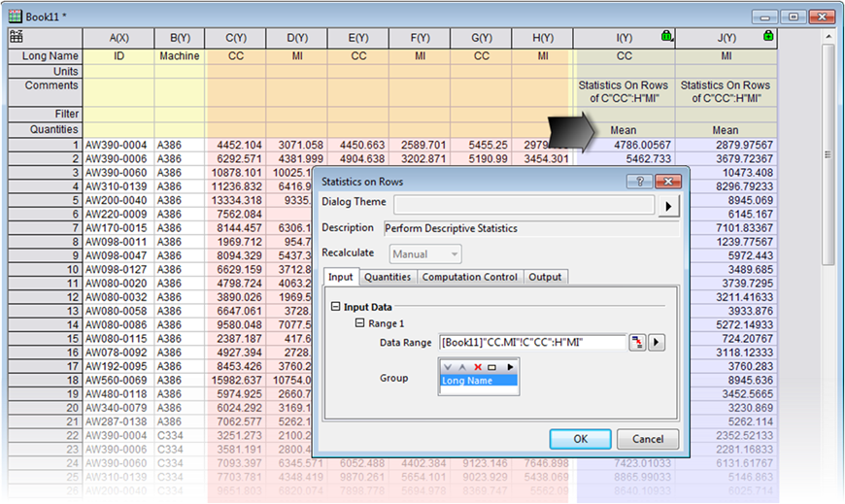Click the red X remove icon in Group toolbar

point(477,367)
